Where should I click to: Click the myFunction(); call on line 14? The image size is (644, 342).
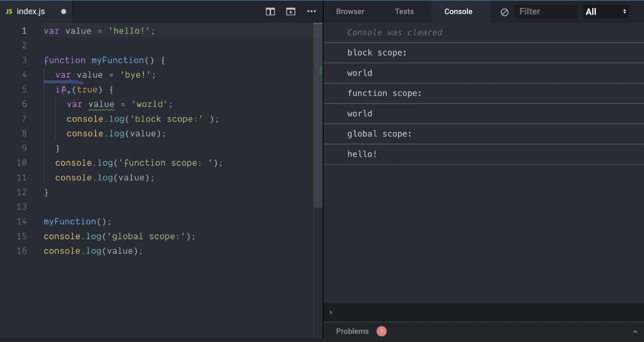(77, 221)
